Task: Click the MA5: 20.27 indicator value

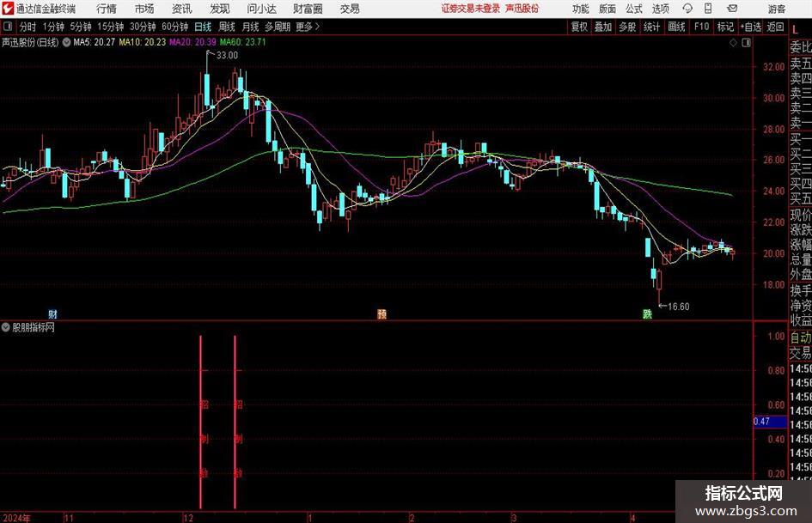Action: [x=95, y=42]
